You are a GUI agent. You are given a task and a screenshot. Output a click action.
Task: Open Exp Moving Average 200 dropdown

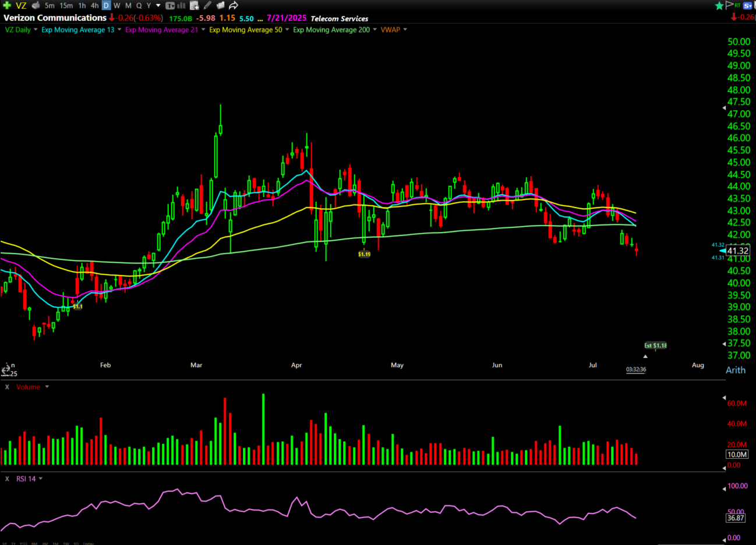(375, 30)
